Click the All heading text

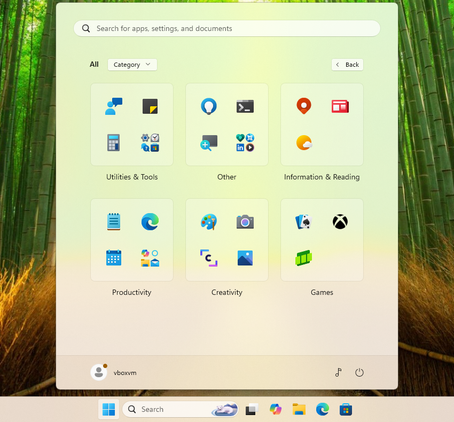(x=94, y=64)
